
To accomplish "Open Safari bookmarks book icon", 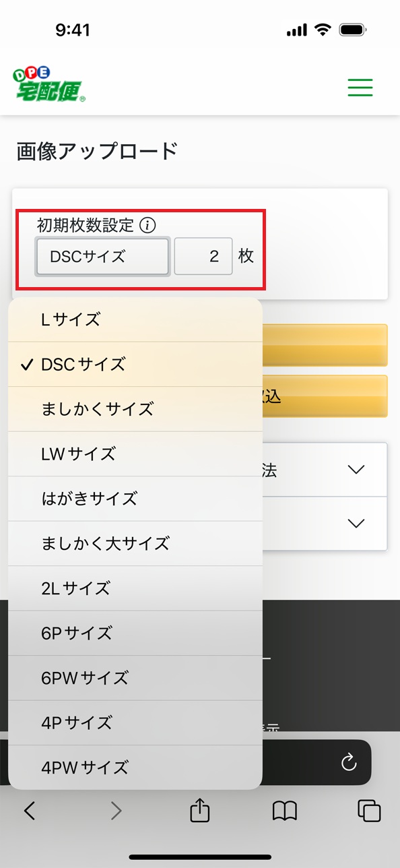I will tap(285, 811).
